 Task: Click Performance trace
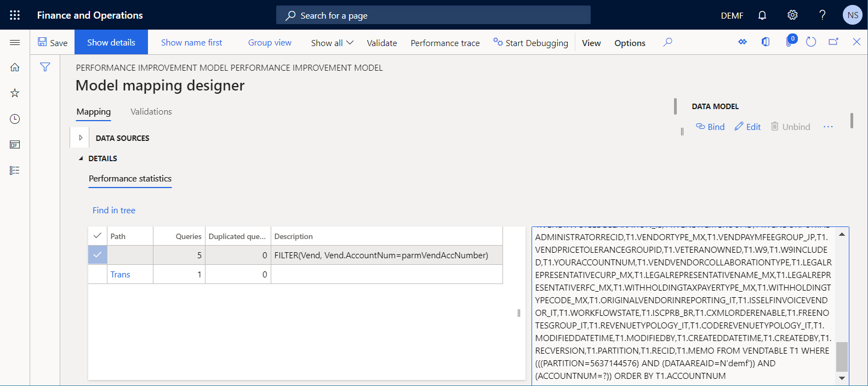(x=445, y=43)
